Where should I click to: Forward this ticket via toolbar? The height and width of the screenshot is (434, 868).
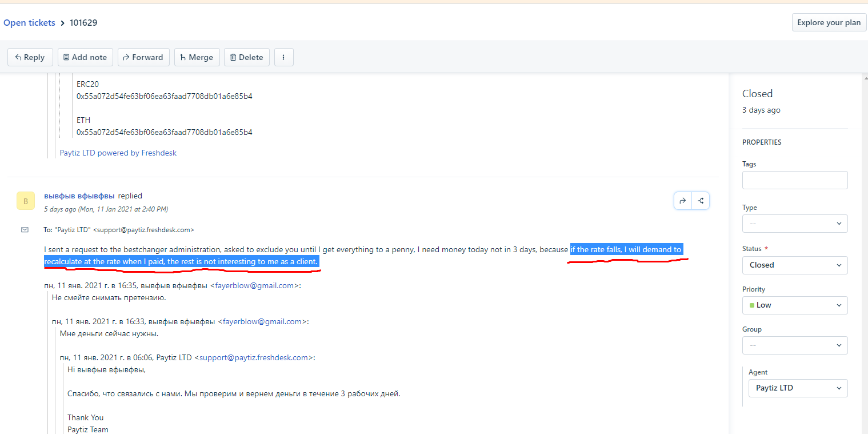(x=143, y=57)
